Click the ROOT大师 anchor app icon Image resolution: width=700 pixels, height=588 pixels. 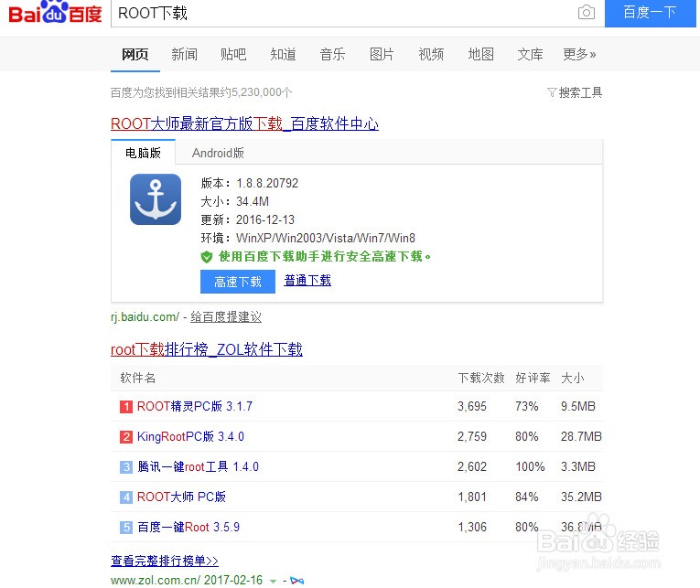point(156,199)
